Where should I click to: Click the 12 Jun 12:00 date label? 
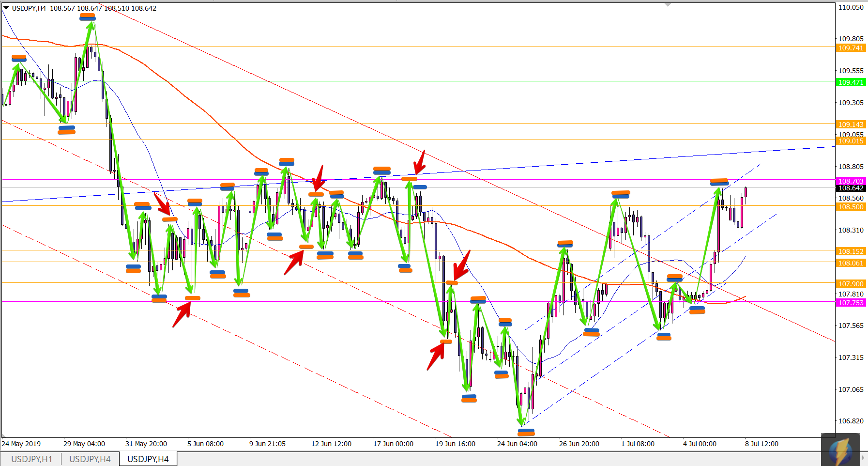coord(332,444)
